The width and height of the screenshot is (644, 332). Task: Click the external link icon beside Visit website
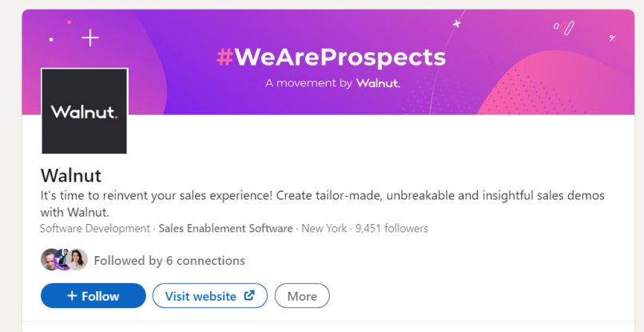249,296
